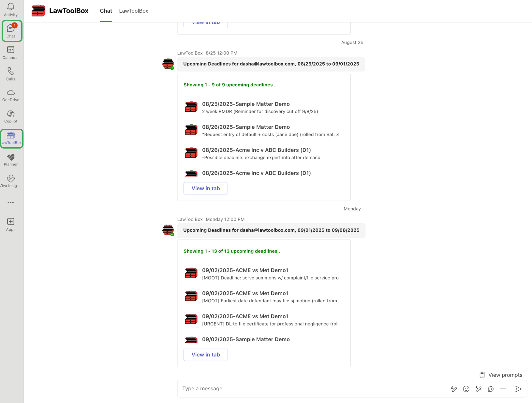This screenshot has width=532, height=403.
Task: Show more apps via ellipsis icon
Action: point(11,202)
